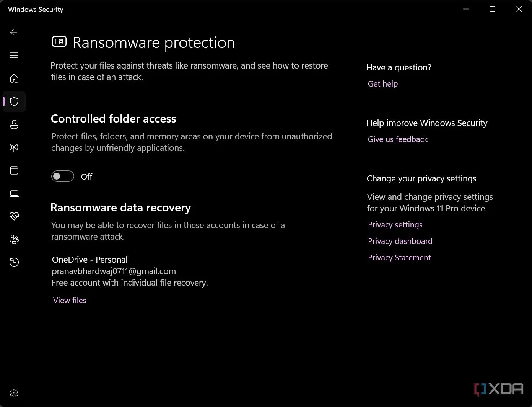
Task: Open Family options icon
Action: [x=14, y=239]
